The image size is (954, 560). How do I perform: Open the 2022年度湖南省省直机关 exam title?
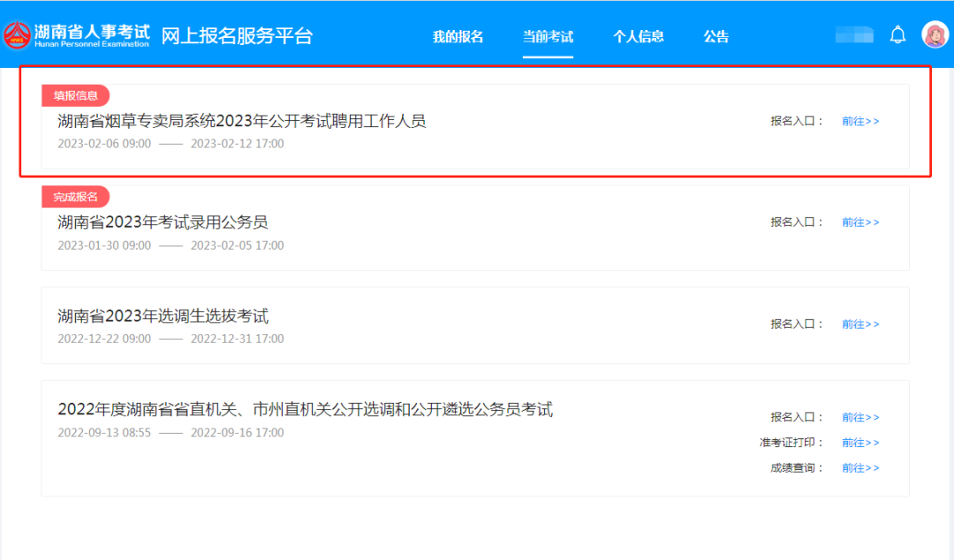point(305,410)
